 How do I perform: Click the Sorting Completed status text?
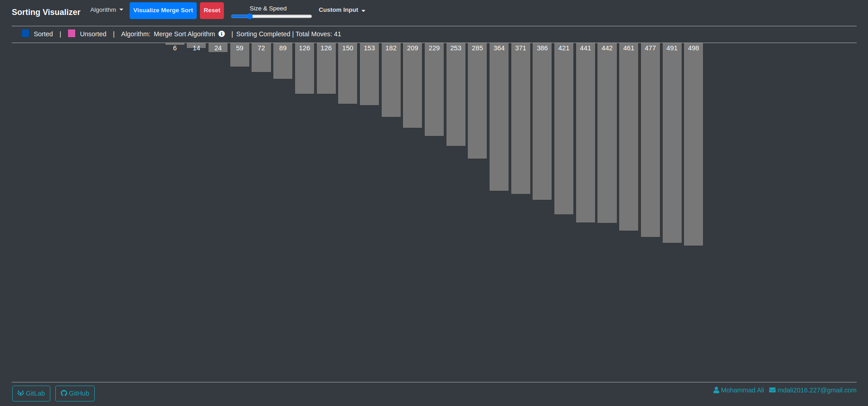tap(263, 34)
